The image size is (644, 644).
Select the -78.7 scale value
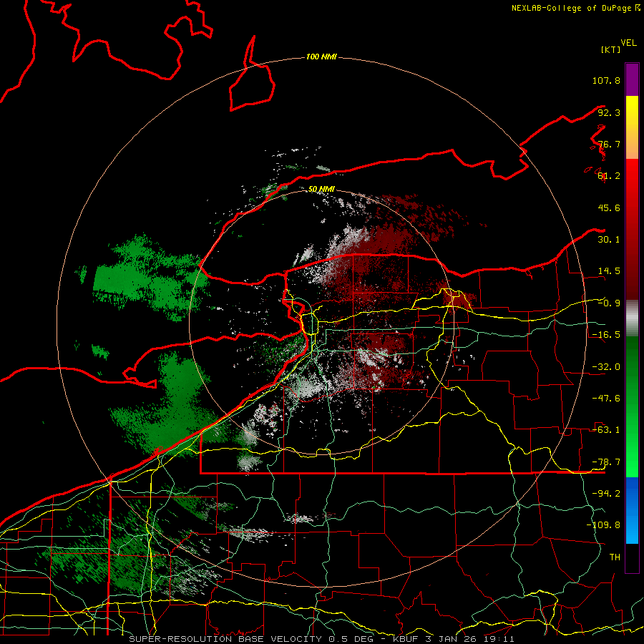click(606, 462)
